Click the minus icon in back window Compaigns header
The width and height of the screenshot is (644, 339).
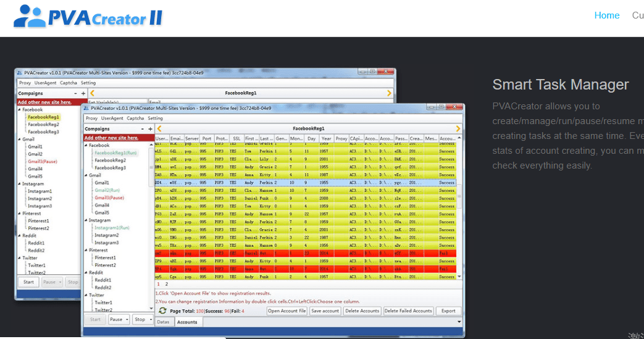pos(75,94)
